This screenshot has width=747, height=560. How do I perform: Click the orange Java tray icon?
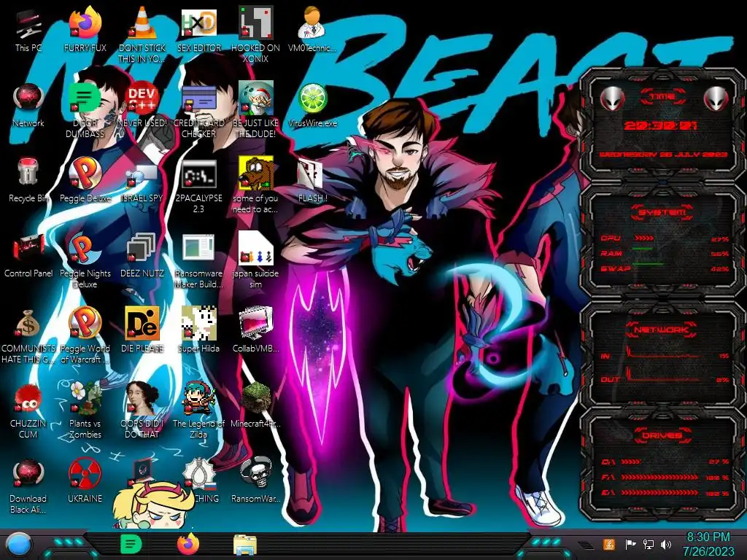pyautogui.click(x=609, y=545)
